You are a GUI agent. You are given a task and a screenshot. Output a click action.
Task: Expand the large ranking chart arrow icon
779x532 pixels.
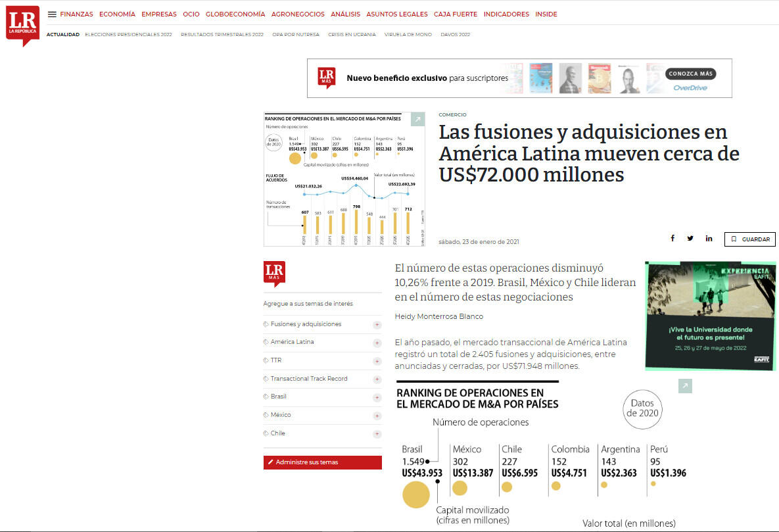tap(685, 386)
